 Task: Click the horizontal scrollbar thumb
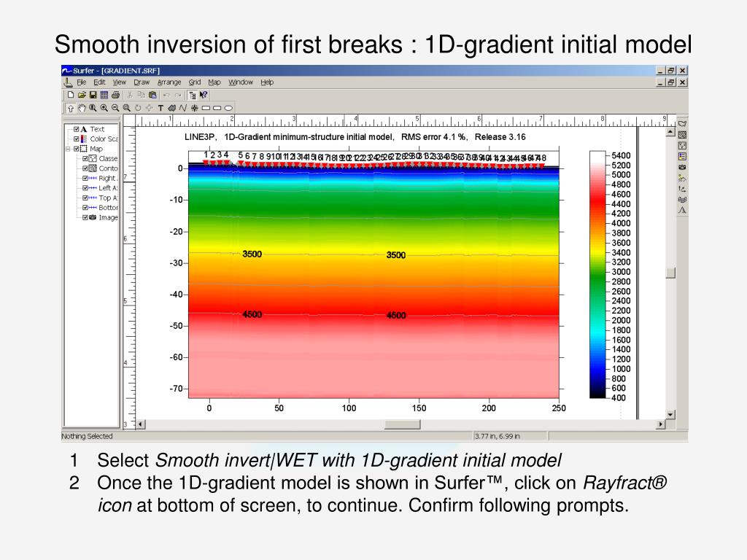pyautogui.click(x=402, y=424)
